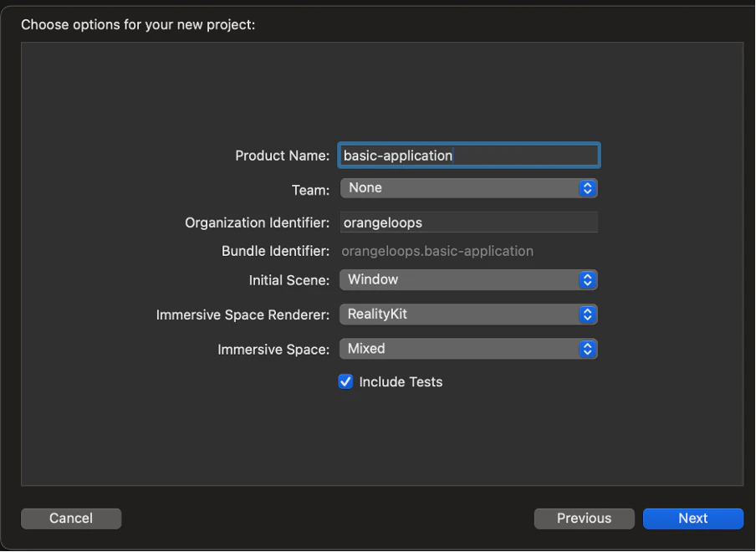Viewport: 756px width, 552px height.
Task: Open the Team dropdown showing None
Action: coord(468,188)
